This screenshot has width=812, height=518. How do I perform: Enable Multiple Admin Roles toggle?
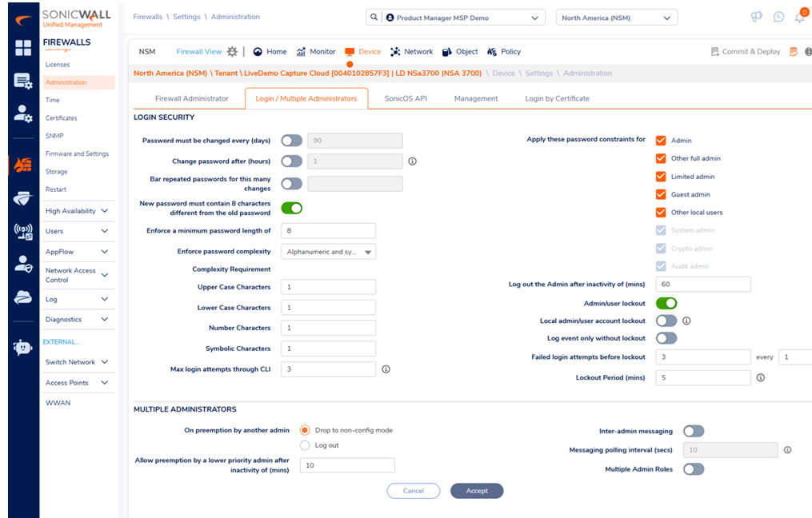694,469
